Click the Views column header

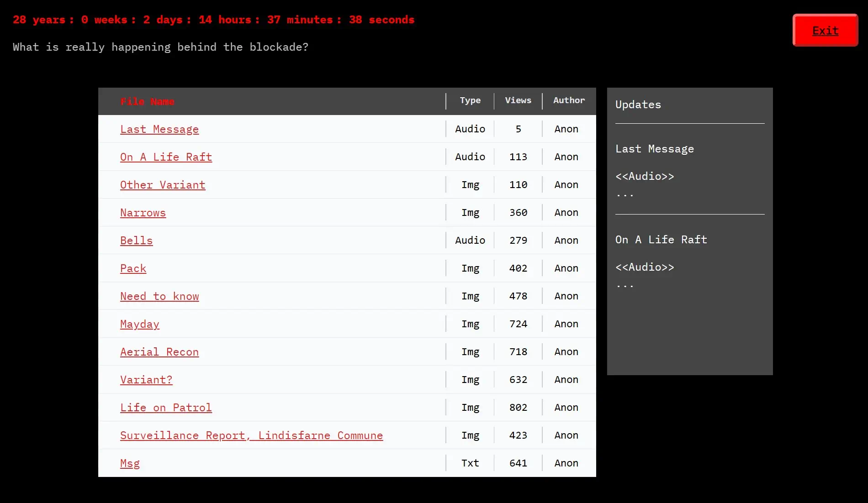coord(518,100)
